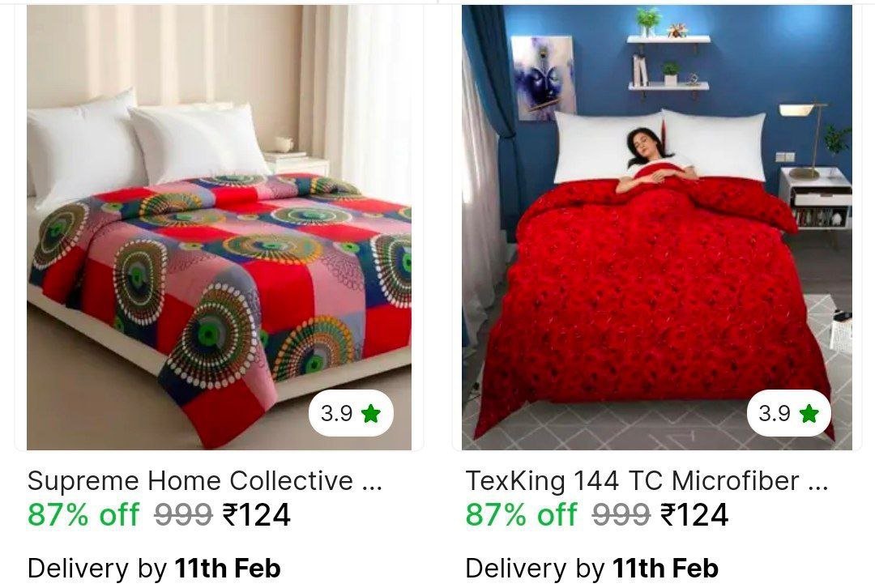Click Delivery by 11th Feb under Supreme Home

(x=154, y=569)
